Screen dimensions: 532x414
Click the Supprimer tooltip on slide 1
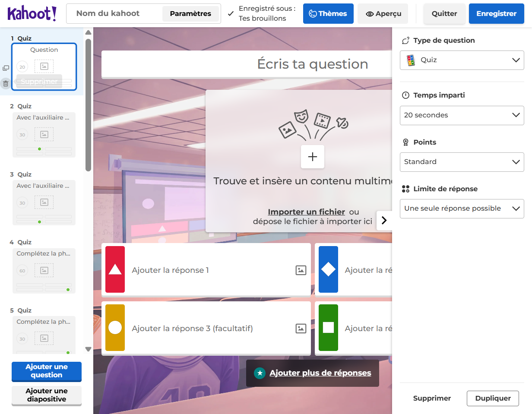[x=39, y=82]
